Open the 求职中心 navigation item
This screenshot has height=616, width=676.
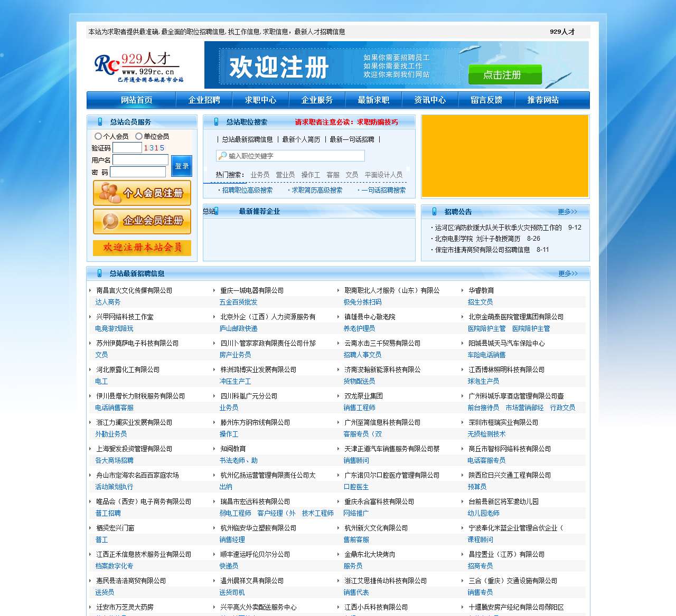pyautogui.click(x=261, y=100)
